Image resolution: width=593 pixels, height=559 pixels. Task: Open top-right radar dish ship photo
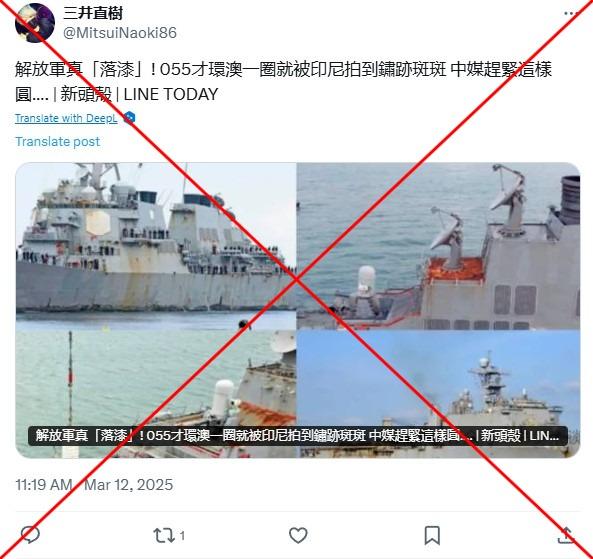pos(438,246)
